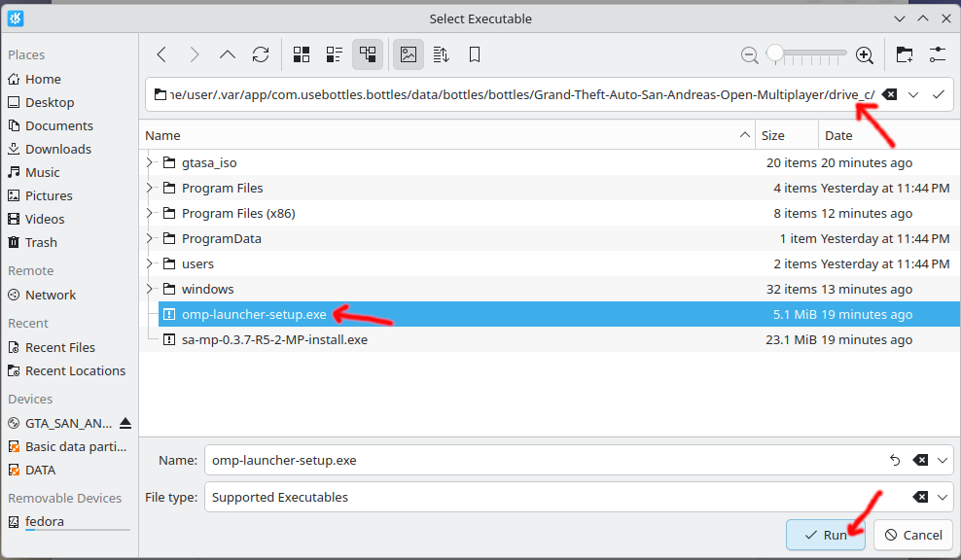This screenshot has width=961, height=560.
Task: Switch to icons view mode
Action: tap(302, 55)
